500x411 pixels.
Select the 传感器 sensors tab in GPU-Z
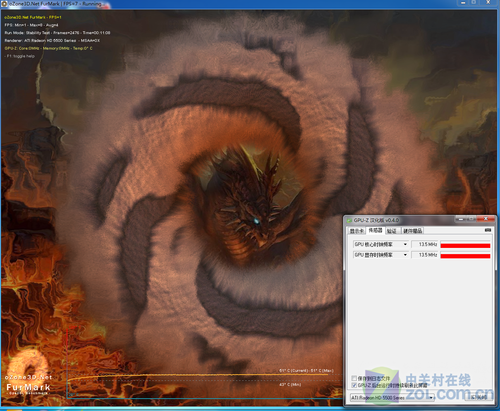pos(375,230)
